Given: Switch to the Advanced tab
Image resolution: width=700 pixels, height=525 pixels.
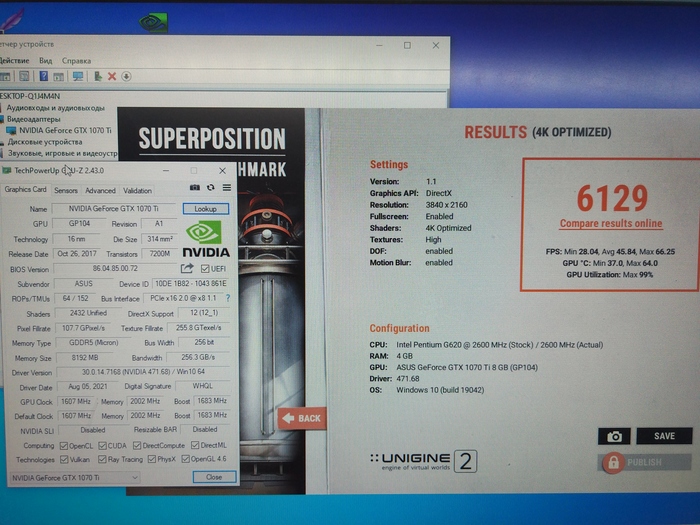Looking at the screenshot, I should pyautogui.click(x=100, y=191).
